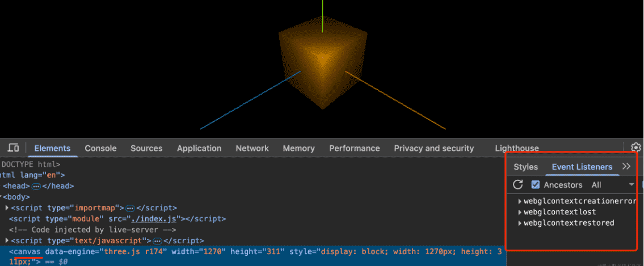The width and height of the screenshot is (644, 266).
Task: Refresh the event listeners list
Action: pos(517,185)
